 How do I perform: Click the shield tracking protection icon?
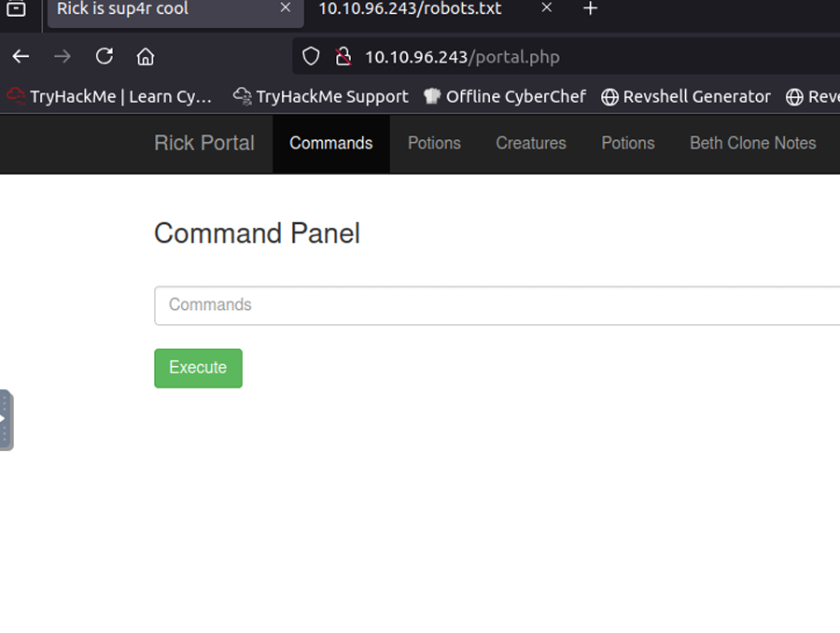312,57
